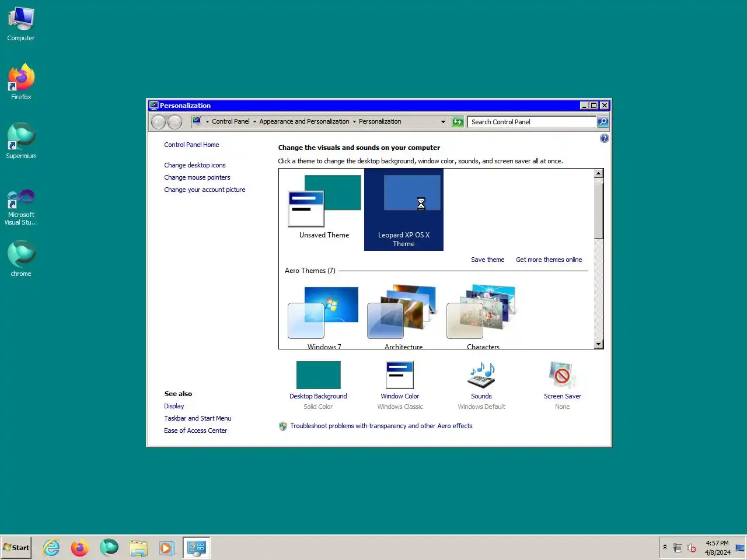Select the Architecture Aero theme
The height and width of the screenshot is (560, 747).
click(403, 317)
